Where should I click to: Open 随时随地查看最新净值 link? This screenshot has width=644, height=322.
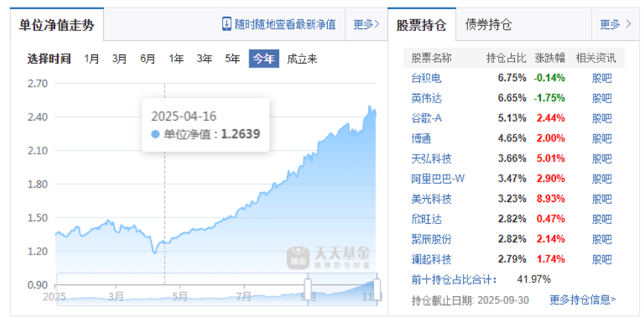[x=285, y=24]
